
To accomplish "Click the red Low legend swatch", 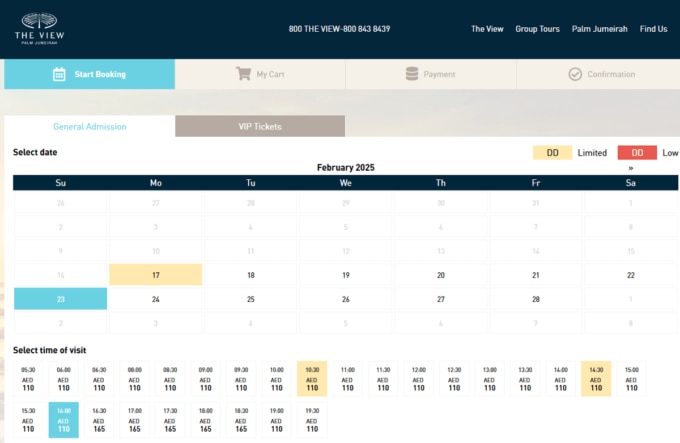I will point(637,153).
